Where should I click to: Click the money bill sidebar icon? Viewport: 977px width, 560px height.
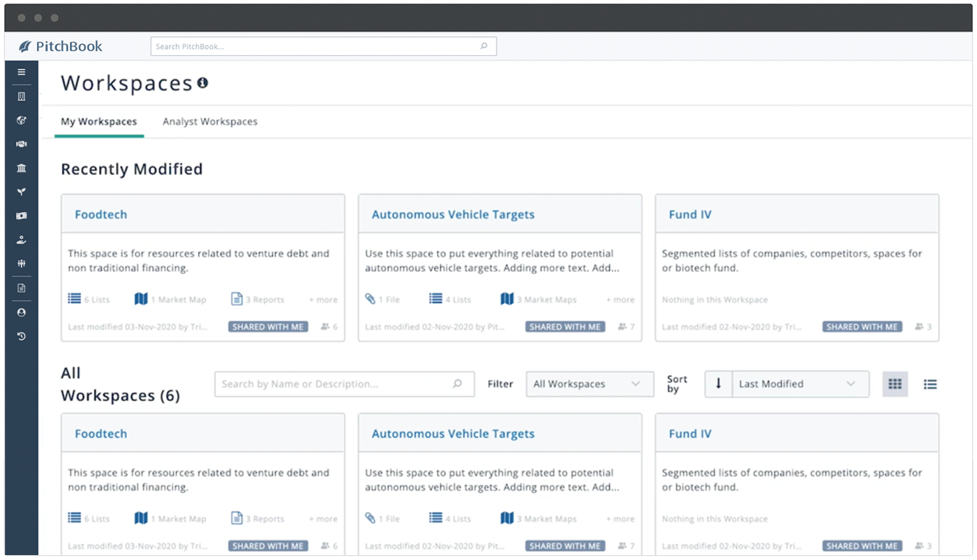pyautogui.click(x=22, y=216)
